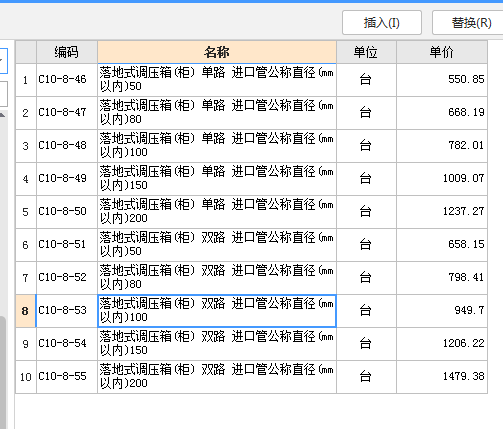Click the name cell of row C10-8-47
This screenshot has width=503, height=429.
pyautogui.click(x=217, y=113)
